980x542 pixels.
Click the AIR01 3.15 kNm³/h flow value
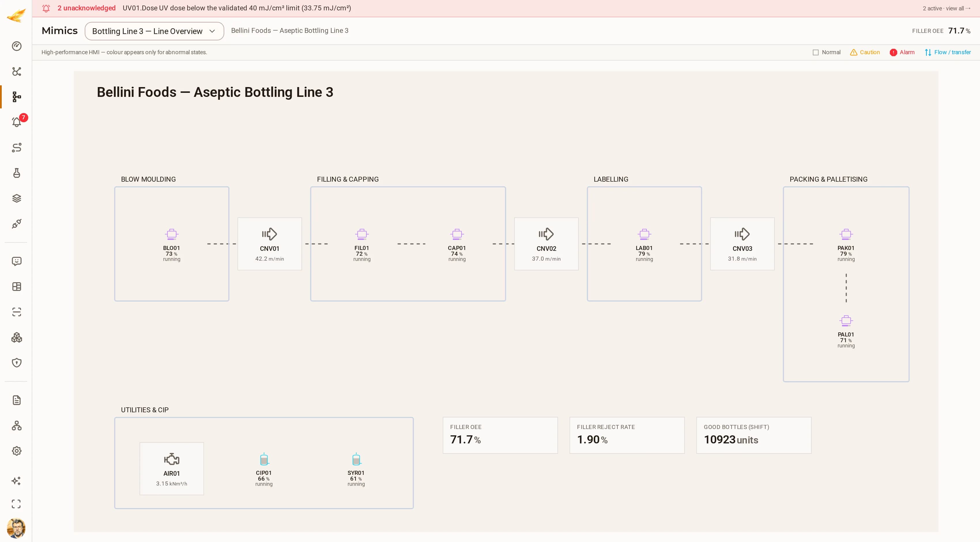tap(171, 484)
